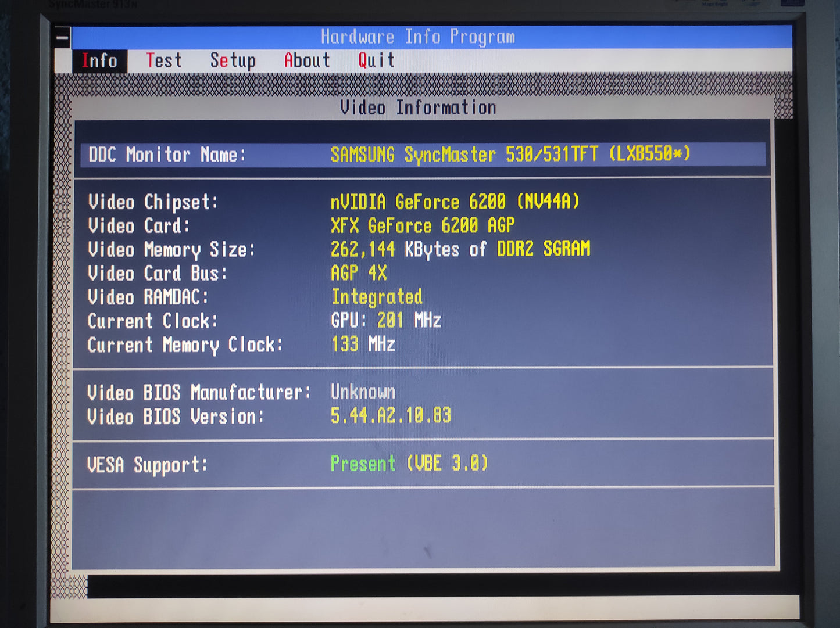Click the Video Chipset label
This screenshot has width=840, height=628.
(x=153, y=202)
